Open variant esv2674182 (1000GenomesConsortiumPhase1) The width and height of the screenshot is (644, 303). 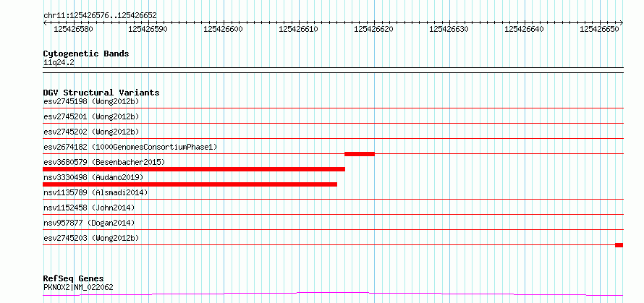[130, 147]
